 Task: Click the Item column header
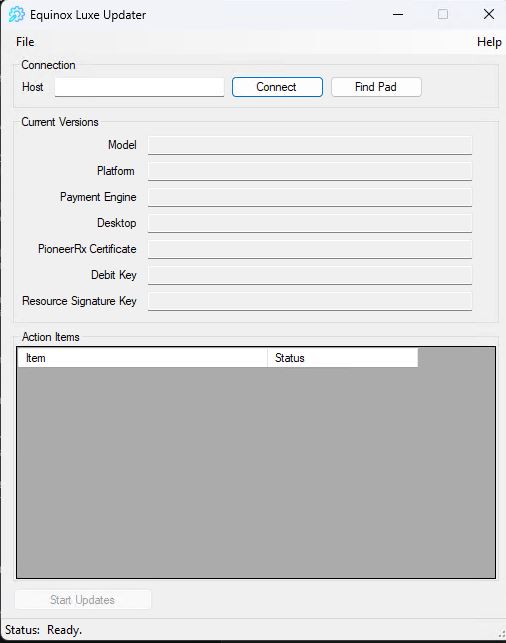(x=142, y=358)
